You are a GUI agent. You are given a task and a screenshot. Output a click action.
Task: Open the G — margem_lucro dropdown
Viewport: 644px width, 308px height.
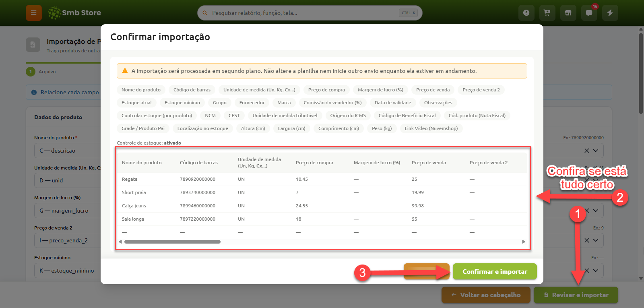68,211
